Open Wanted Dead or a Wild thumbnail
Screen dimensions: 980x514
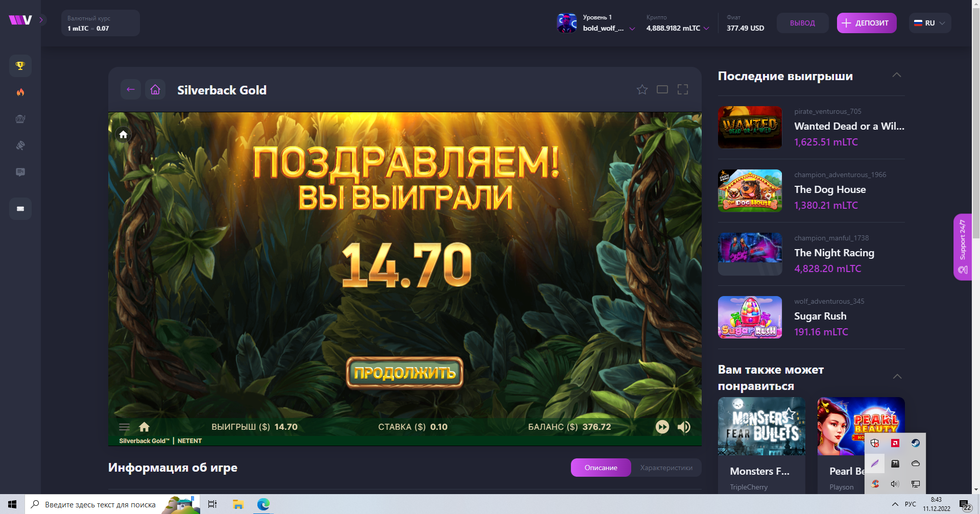click(x=750, y=128)
